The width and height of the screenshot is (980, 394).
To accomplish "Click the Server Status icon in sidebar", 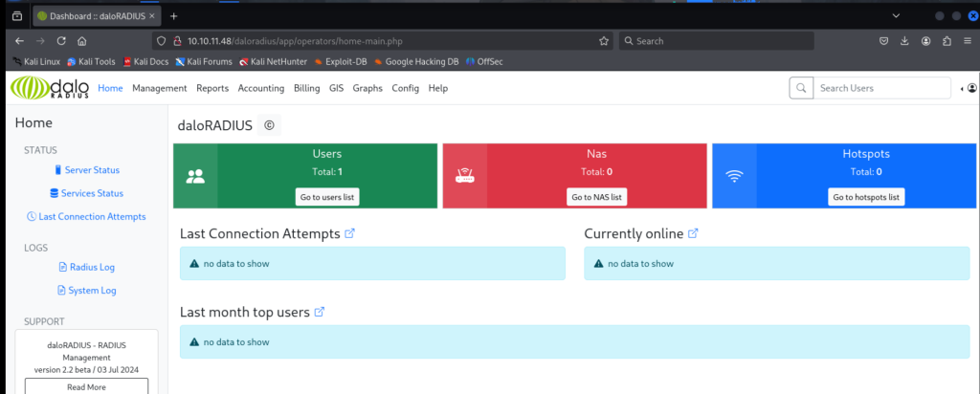I will pos(58,170).
